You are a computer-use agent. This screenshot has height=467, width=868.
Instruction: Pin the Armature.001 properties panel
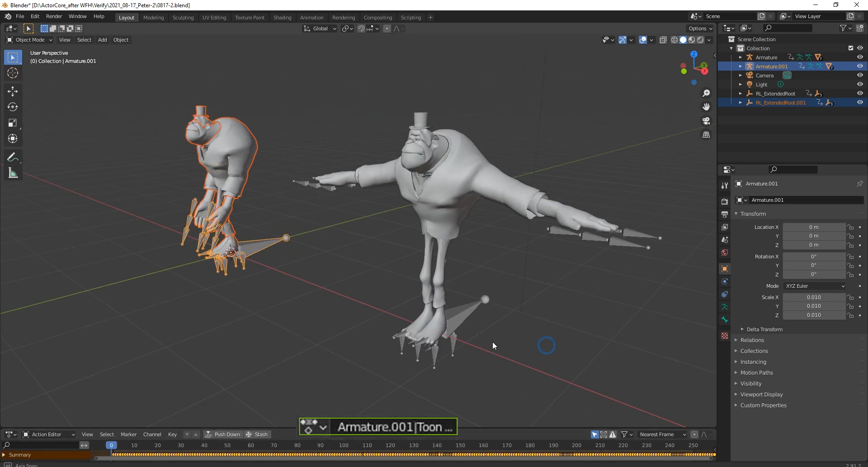pos(859,184)
